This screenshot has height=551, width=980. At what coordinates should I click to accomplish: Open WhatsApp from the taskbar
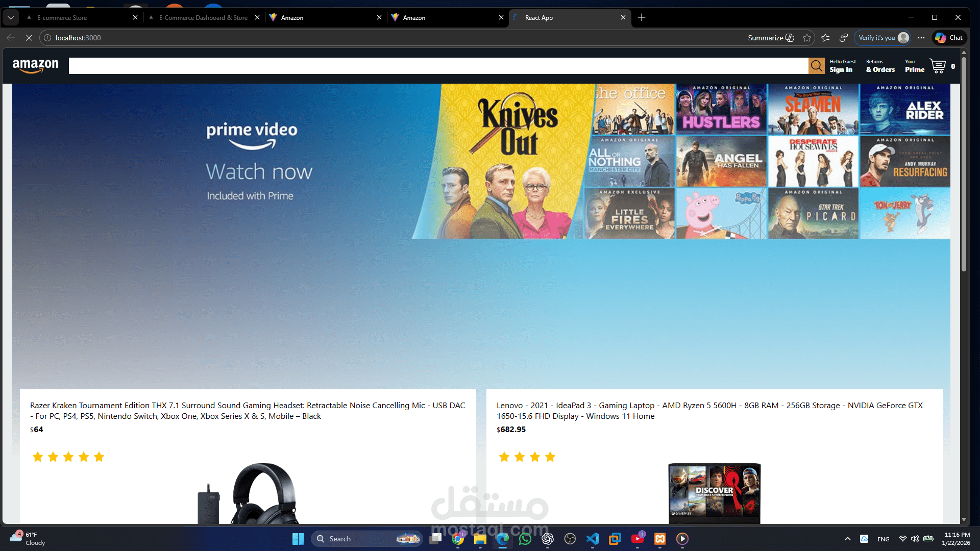525,539
